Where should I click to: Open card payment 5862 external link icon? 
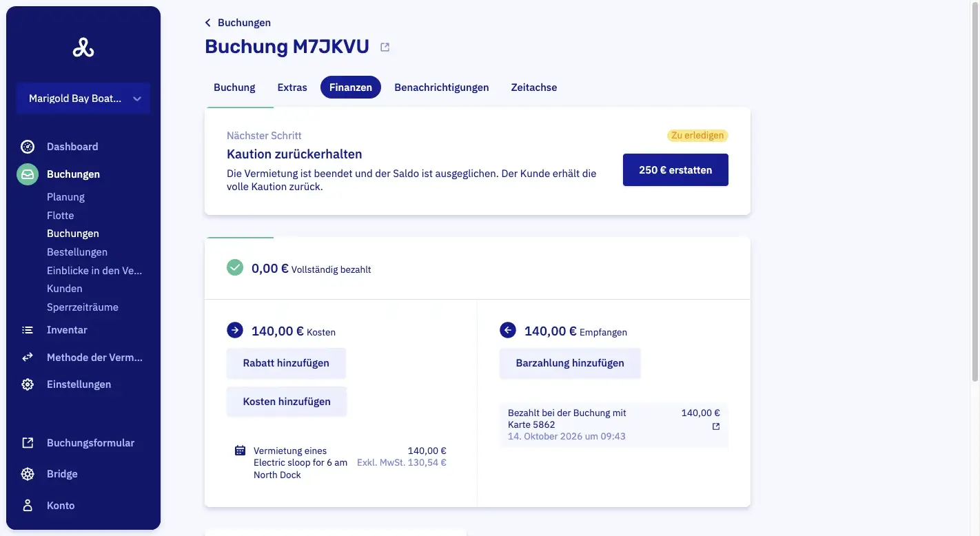coord(716,426)
